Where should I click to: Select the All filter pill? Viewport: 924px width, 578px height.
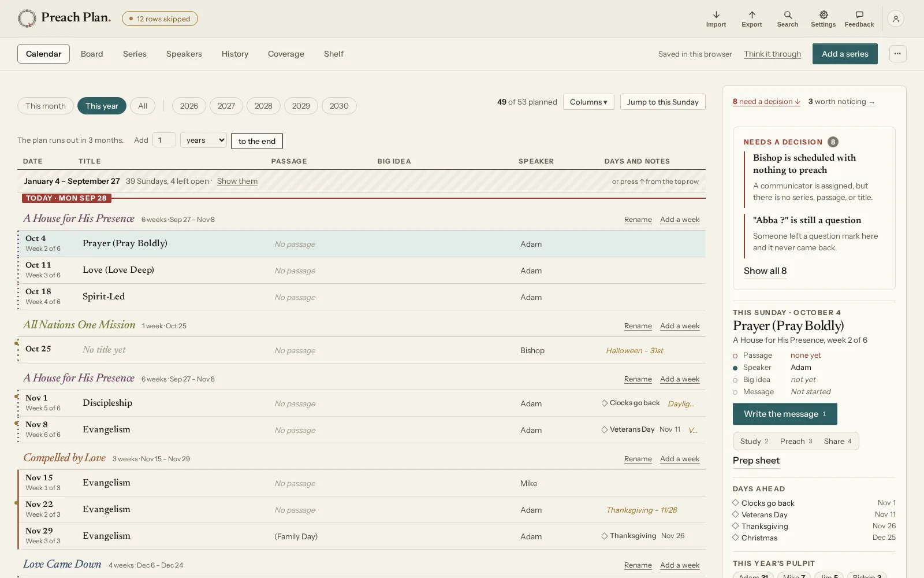pyautogui.click(x=143, y=106)
